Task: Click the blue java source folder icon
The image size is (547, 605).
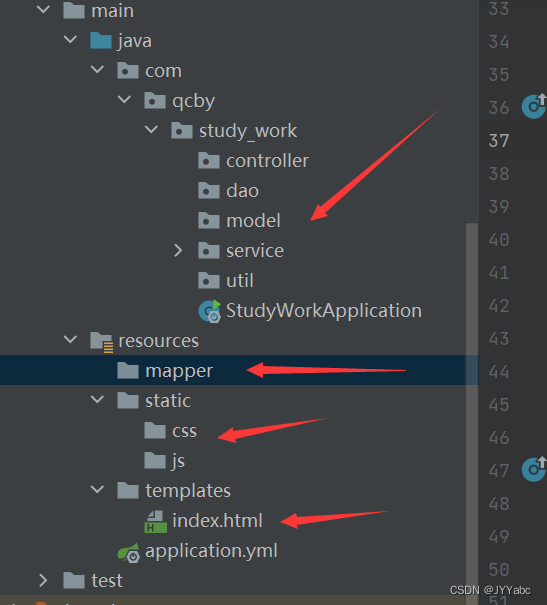Action: (x=101, y=41)
